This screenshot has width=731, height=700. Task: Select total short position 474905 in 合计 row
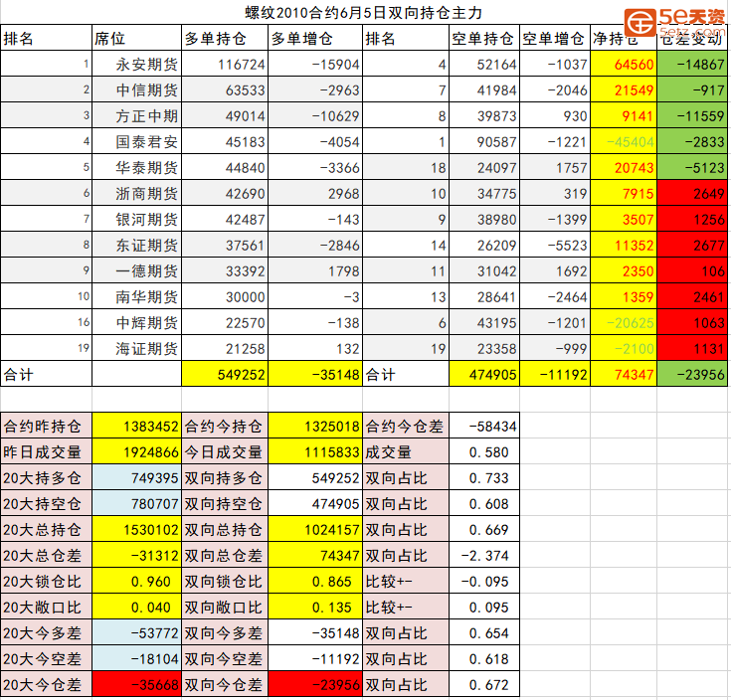(x=484, y=374)
